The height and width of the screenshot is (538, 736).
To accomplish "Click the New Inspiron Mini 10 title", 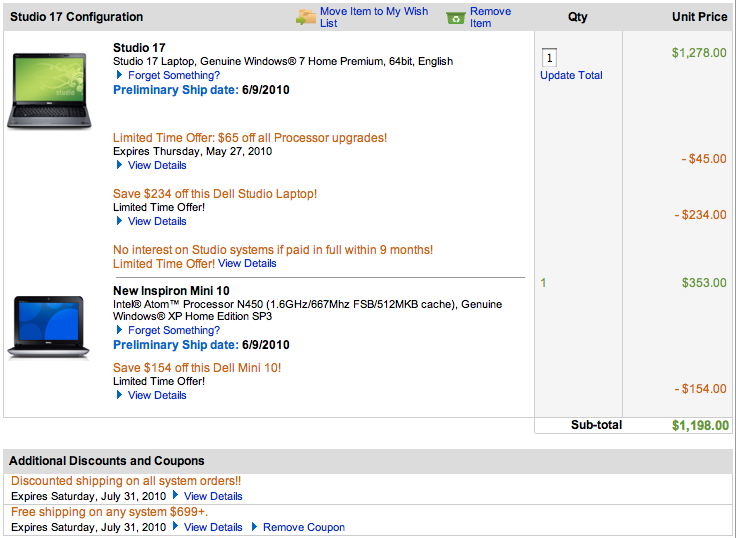I will [x=171, y=291].
